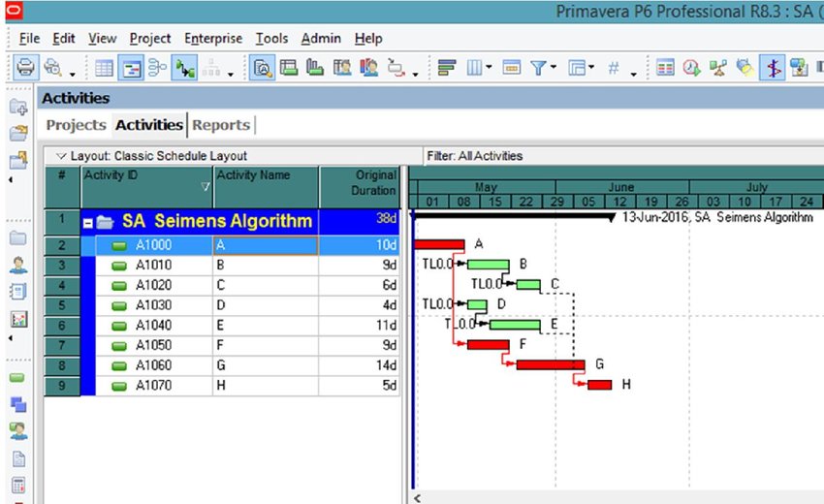The image size is (824, 504).
Task: Open toolbar options arrow after Print Preview
Action: 73,75
